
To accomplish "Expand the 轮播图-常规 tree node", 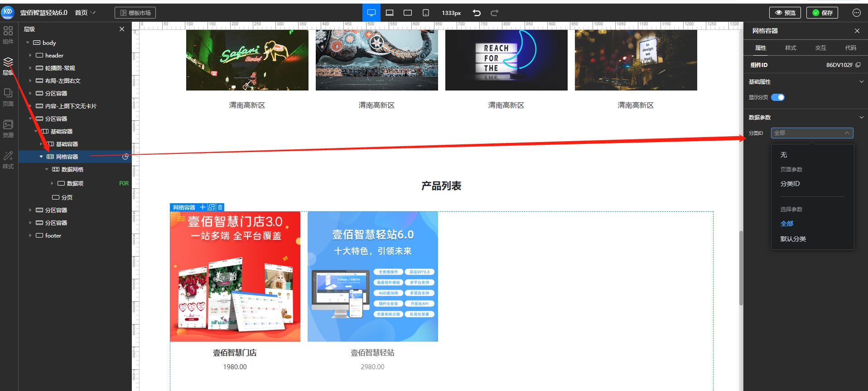I will click(30, 68).
